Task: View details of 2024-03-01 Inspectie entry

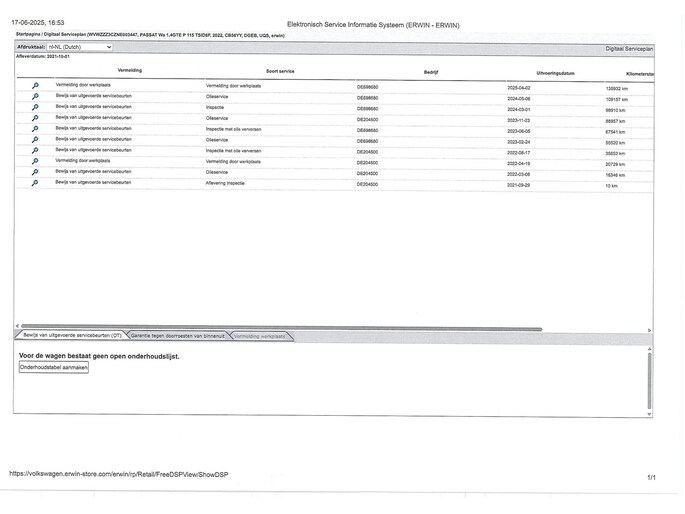Action: point(35,109)
